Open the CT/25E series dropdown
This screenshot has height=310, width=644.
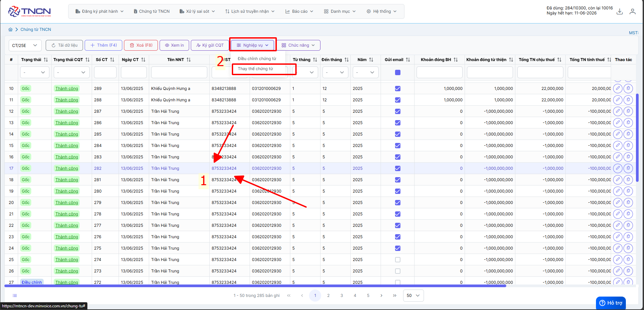25,45
